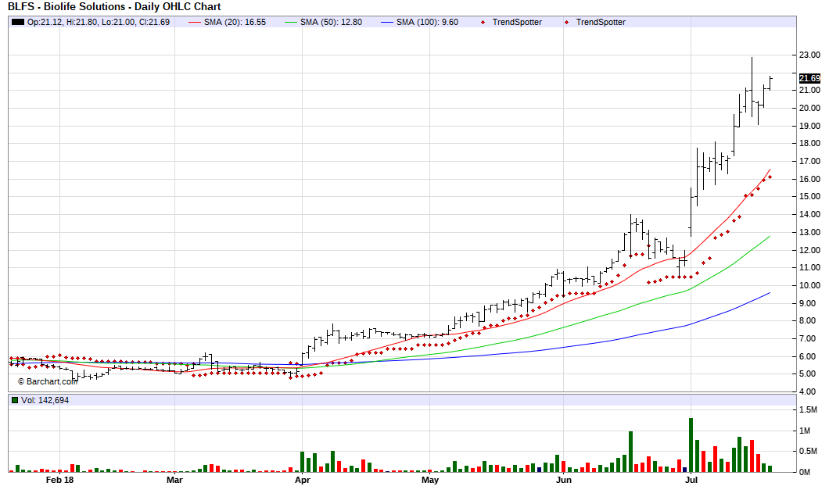Click the black OHLC legend swatch

18,22
